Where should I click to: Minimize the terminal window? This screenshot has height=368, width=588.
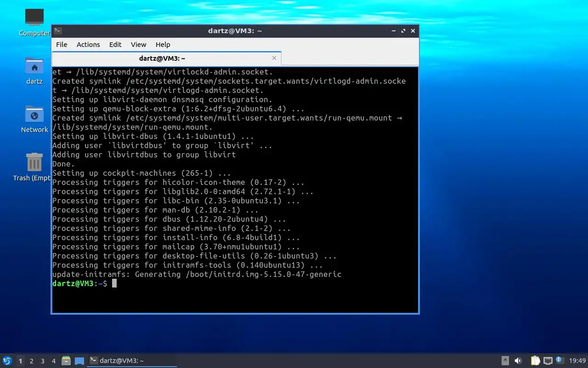pyautogui.click(x=394, y=31)
